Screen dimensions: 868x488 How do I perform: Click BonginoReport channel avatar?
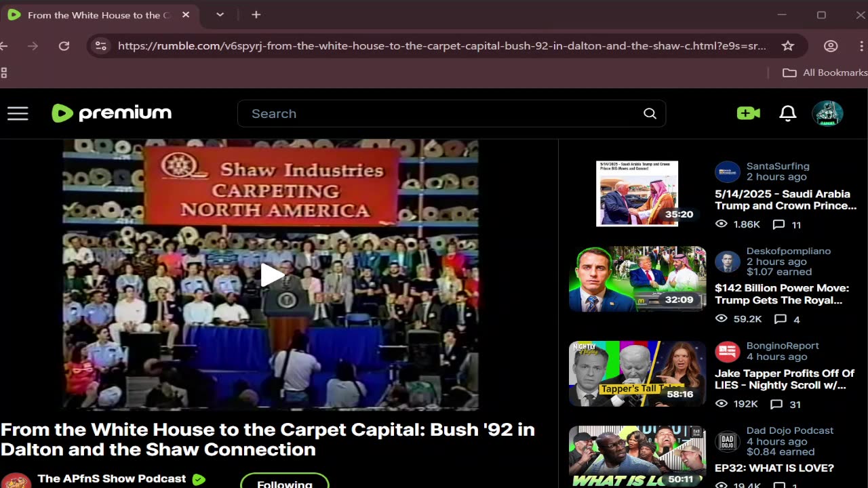point(728,351)
